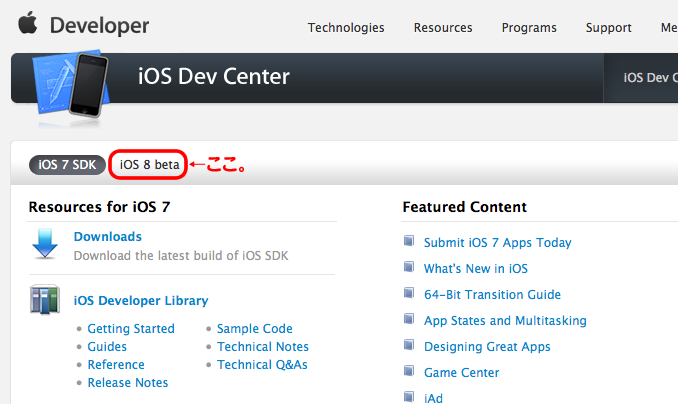Click bullet icon beside iAd
This screenshot has height=404, width=678.
[x=409, y=397]
